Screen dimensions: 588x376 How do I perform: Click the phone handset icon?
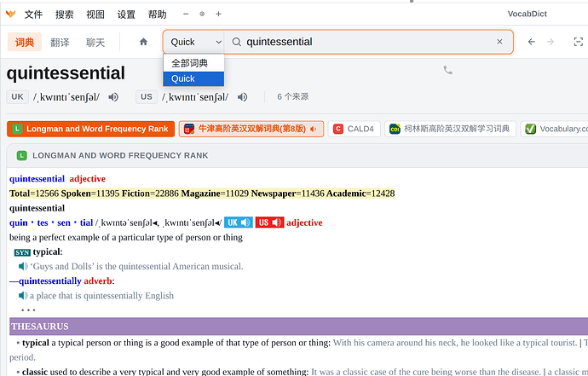click(447, 70)
